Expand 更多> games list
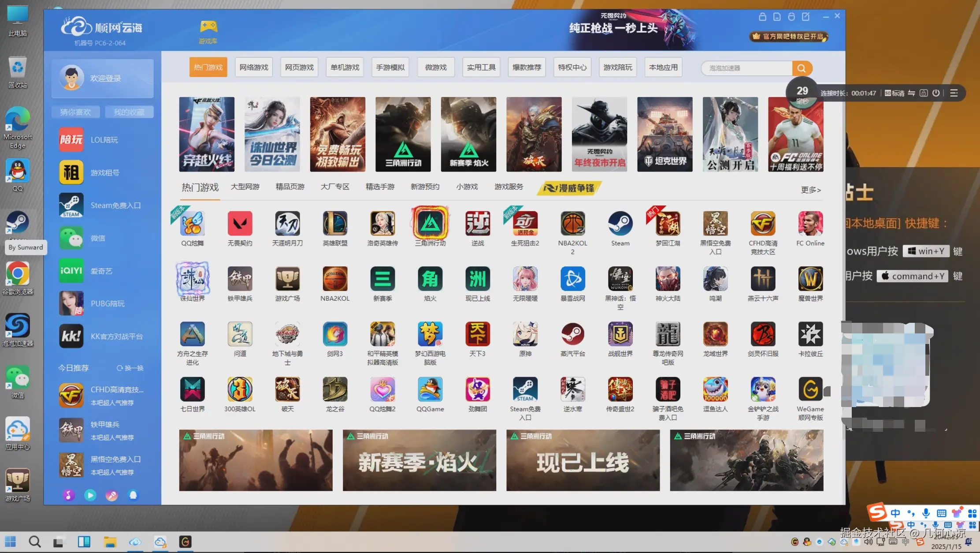Image resolution: width=980 pixels, height=553 pixels. point(810,190)
